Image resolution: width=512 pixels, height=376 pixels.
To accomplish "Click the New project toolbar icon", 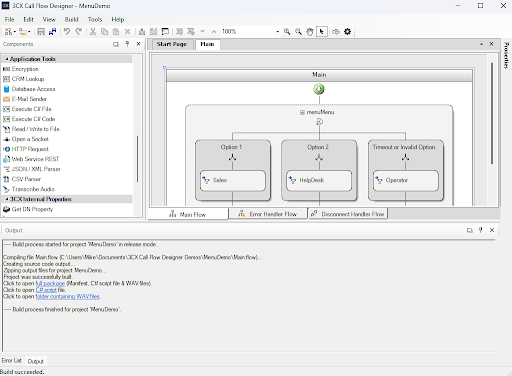I will point(8,32).
